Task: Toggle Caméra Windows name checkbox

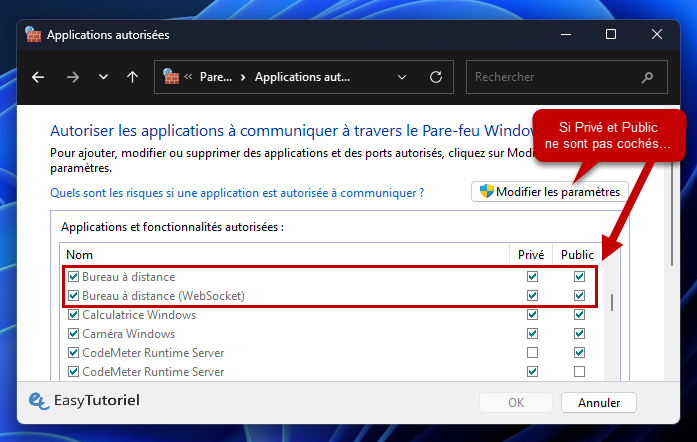Action: pyautogui.click(x=73, y=334)
